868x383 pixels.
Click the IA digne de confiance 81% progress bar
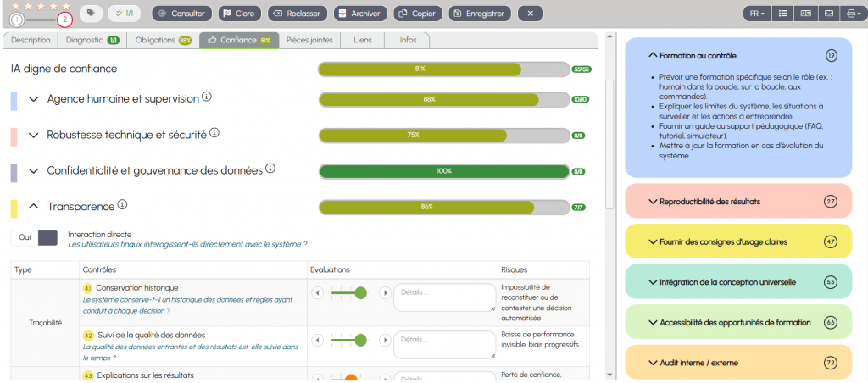(x=444, y=69)
